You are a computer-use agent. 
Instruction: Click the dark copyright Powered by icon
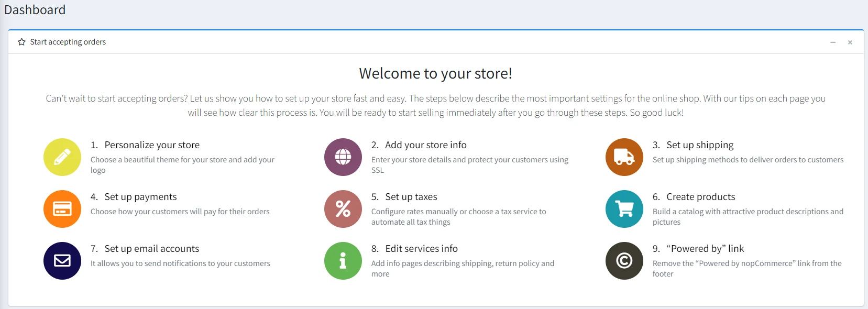[624, 261]
